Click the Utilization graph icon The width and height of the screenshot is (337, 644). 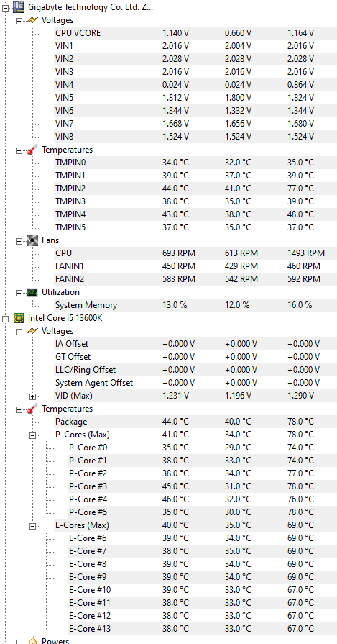(x=32, y=292)
